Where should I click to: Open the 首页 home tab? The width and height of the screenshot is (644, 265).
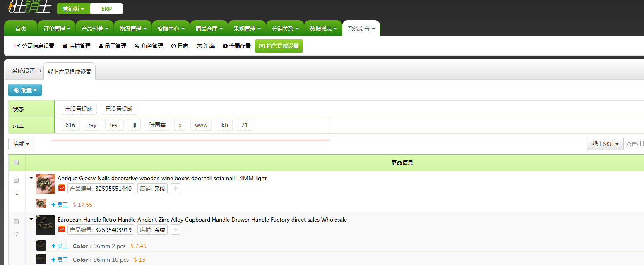(21, 29)
